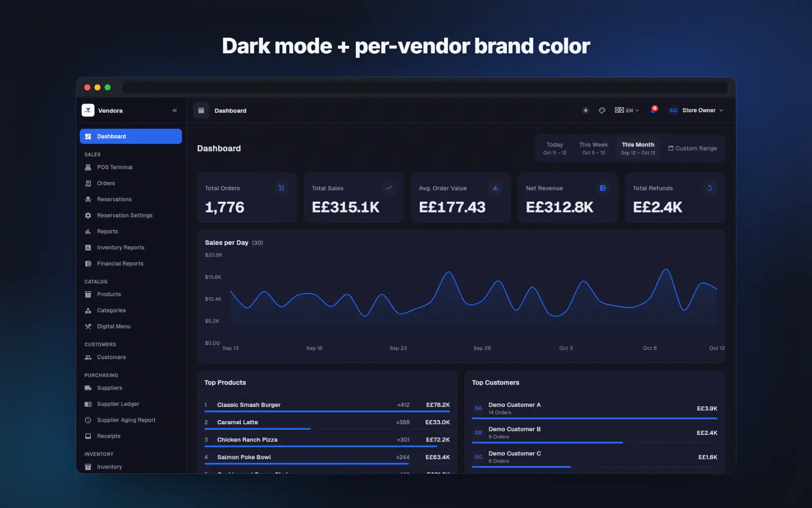Image resolution: width=812 pixels, height=508 pixels.
Task: Select the This Month date range tab
Action: pos(638,148)
